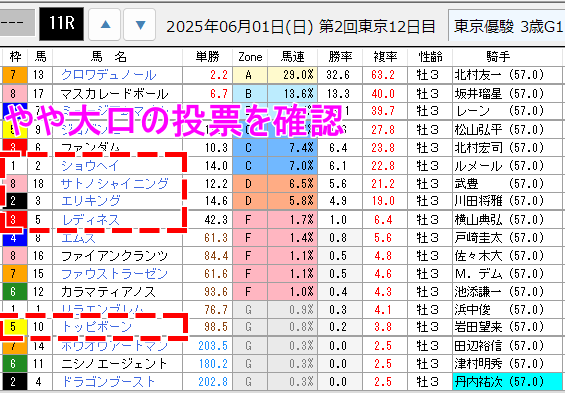Open horse link クロワデュノール

tap(108, 75)
